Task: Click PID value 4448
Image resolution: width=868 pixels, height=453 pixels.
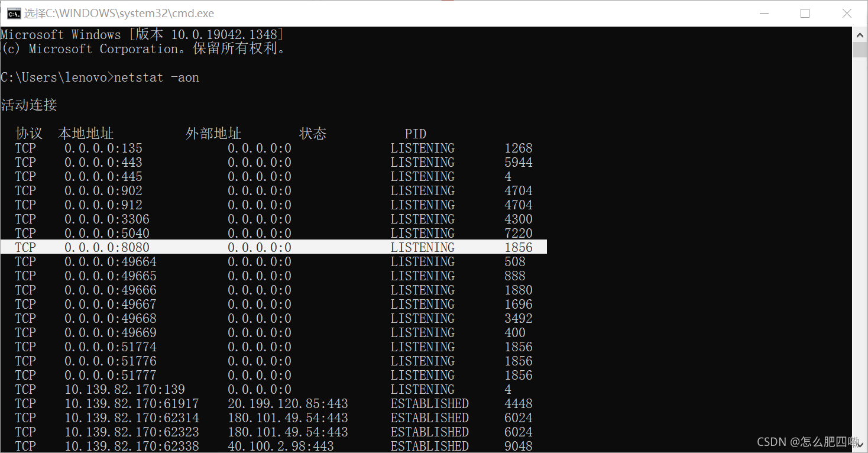Action: [x=519, y=404]
